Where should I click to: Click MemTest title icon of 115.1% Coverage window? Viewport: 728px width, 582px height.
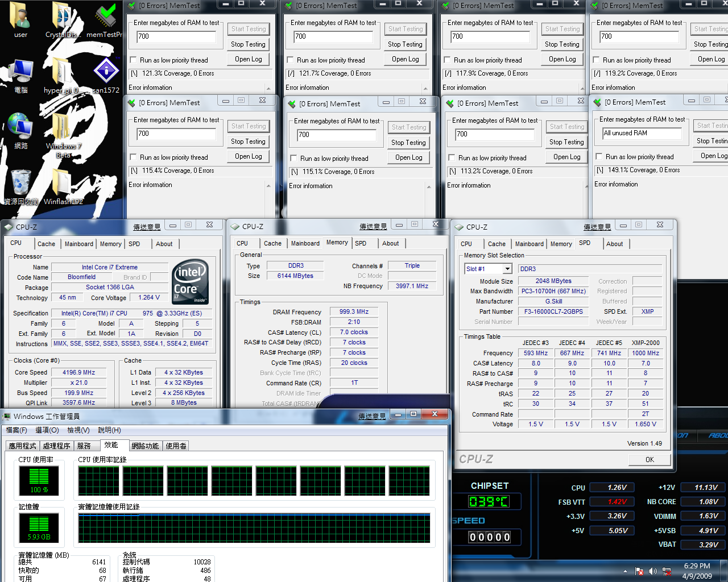[292, 104]
